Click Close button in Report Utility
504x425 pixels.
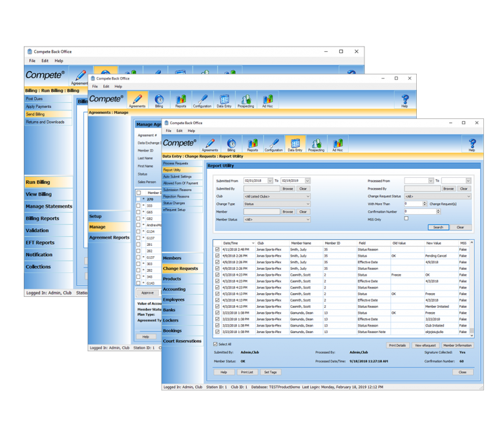[463, 372]
